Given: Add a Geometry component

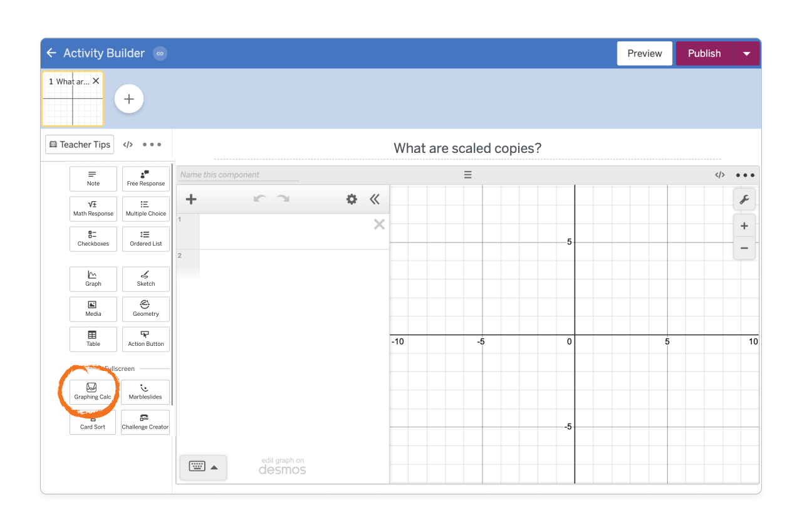Looking at the screenshot, I should 145,309.
